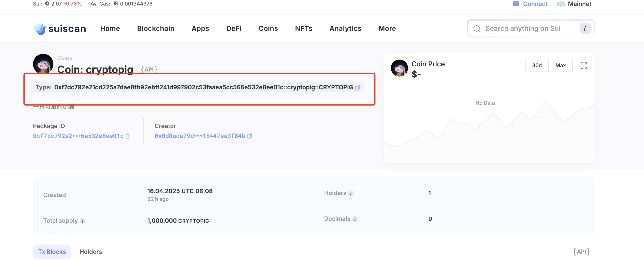Click the wallet Connect button
The height and width of the screenshot is (260, 644).
click(530, 4)
